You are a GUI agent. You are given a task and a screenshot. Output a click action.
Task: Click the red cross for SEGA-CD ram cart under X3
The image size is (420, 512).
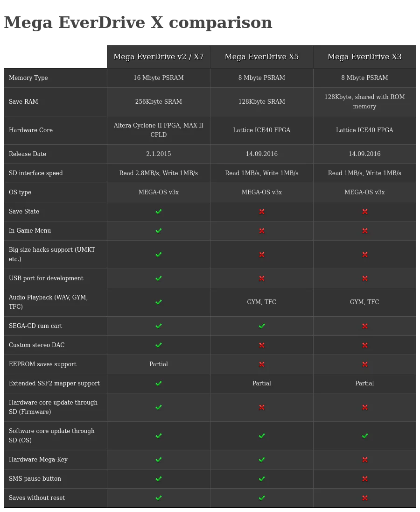(x=365, y=326)
